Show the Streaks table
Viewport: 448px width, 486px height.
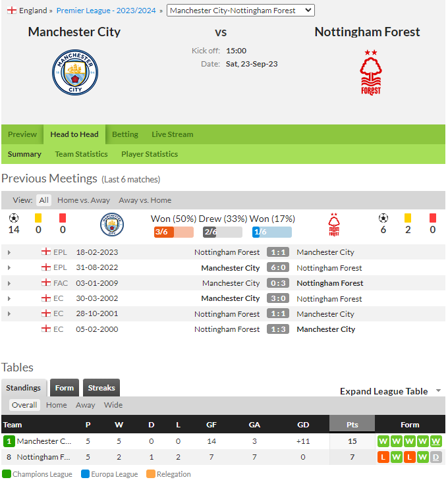101,387
